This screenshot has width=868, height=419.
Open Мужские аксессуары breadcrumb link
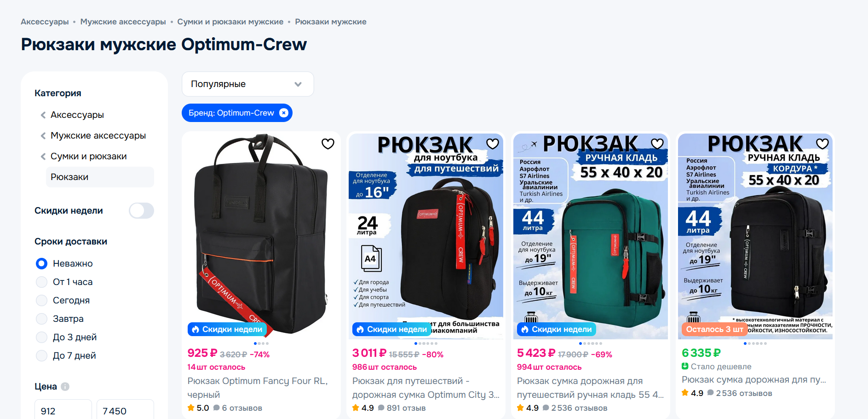tap(123, 22)
